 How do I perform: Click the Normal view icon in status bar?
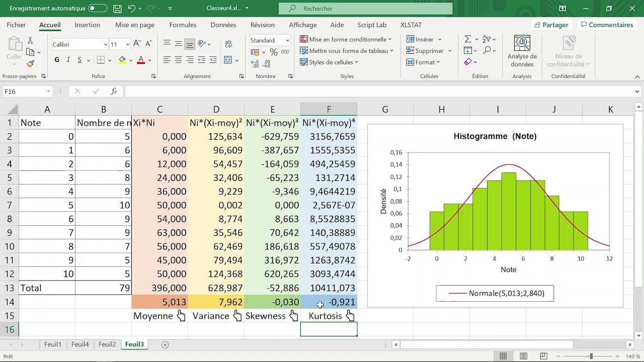[503, 356]
